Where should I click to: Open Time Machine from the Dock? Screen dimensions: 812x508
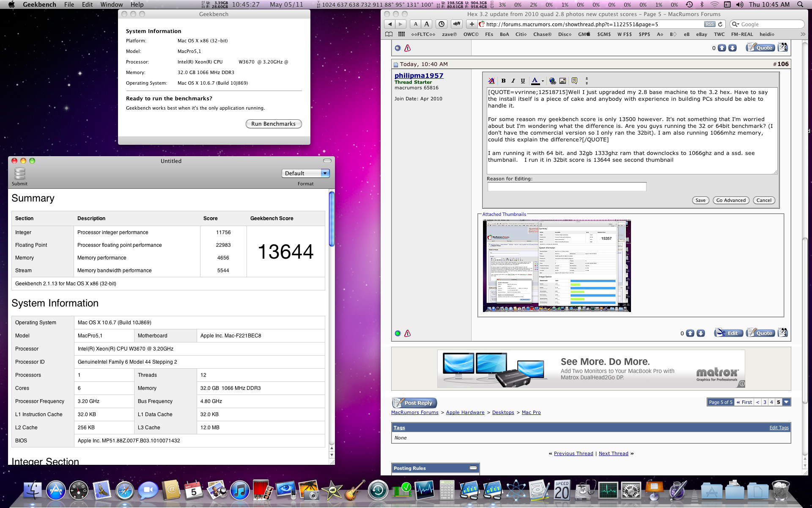(x=378, y=491)
